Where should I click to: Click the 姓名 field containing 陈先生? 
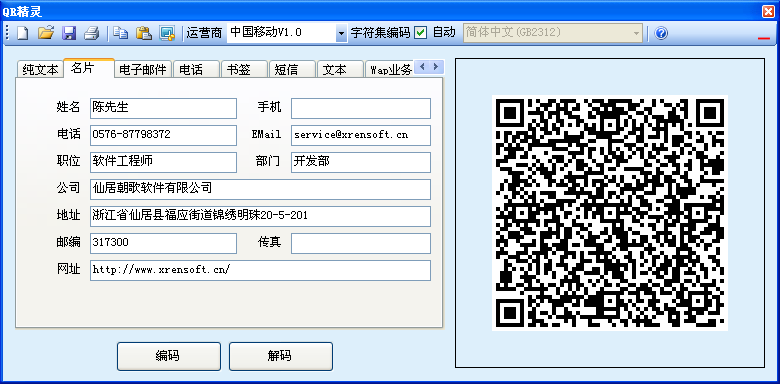click(163, 108)
